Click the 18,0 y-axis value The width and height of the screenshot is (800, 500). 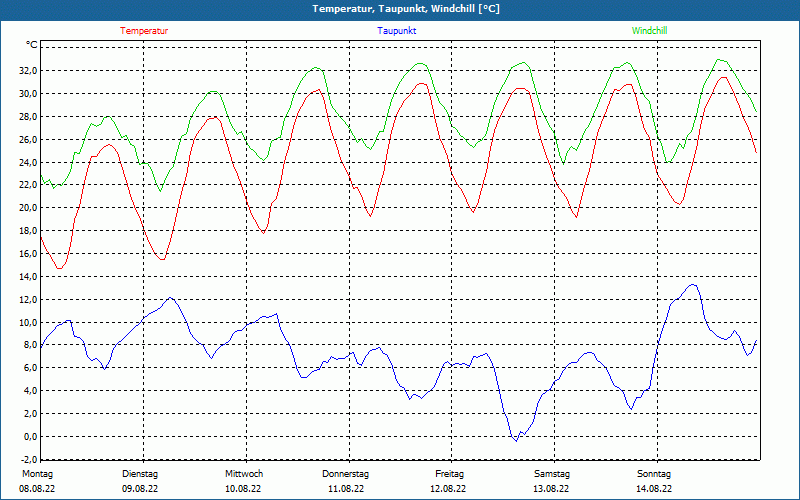[28, 231]
